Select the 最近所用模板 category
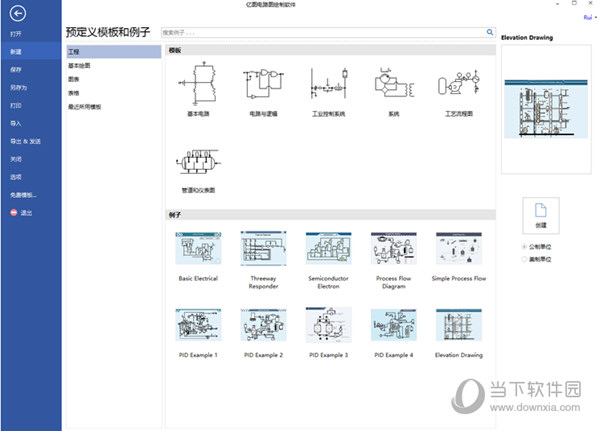This screenshot has width=600, height=431. pos(84,105)
